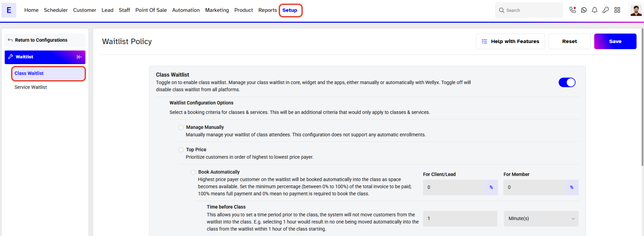Open the WhatsApp chat icon
The width and height of the screenshot is (644, 236).
pyautogui.click(x=584, y=10)
